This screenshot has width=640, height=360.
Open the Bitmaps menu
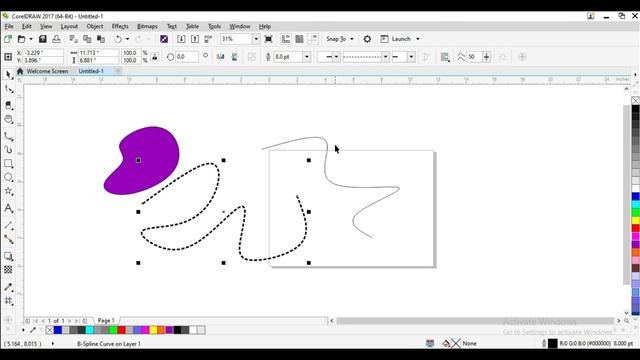coord(147,26)
